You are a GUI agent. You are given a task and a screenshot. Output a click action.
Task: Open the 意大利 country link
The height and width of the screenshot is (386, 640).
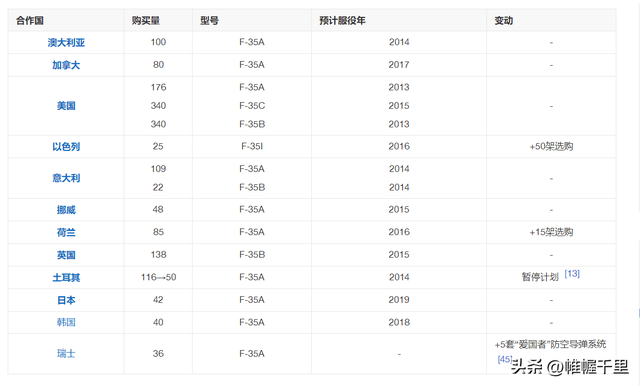click(66, 178)
